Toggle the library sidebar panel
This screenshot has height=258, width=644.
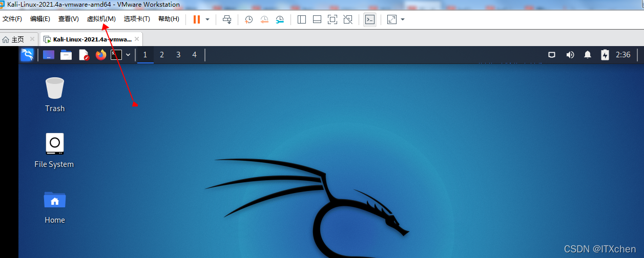pos(302,19)
